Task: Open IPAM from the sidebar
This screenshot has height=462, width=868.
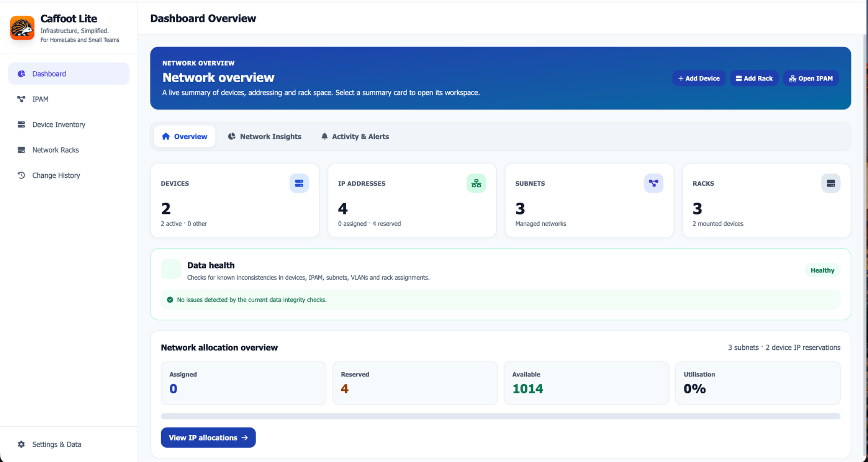Action: point(69,99)
